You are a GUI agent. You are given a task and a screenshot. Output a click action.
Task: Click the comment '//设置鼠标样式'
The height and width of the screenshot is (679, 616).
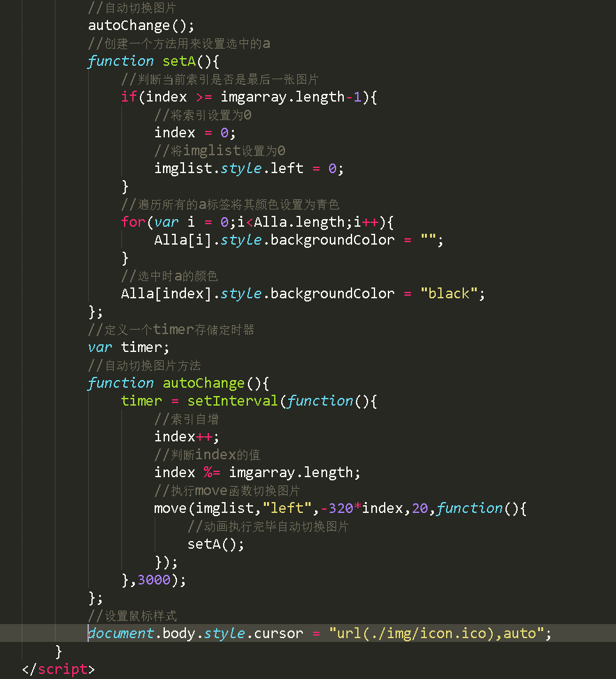pyautogui.click(x=132, y=616)
